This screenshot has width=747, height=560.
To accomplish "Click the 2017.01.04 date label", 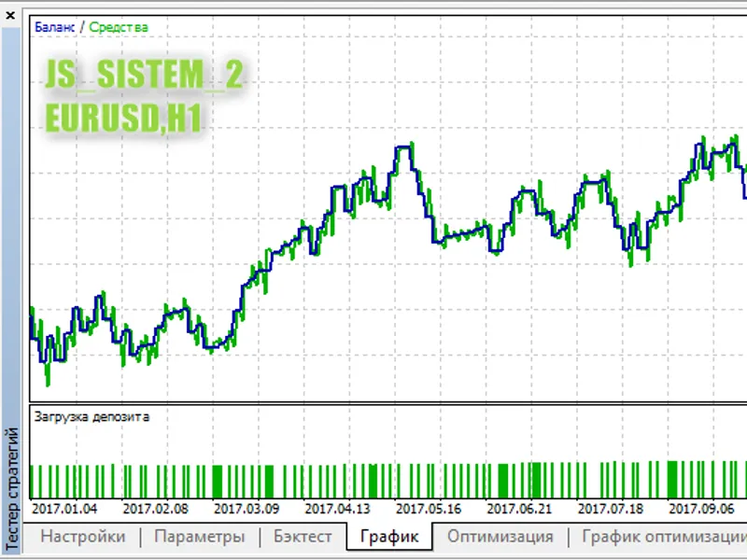I will (x=64, y=509).
